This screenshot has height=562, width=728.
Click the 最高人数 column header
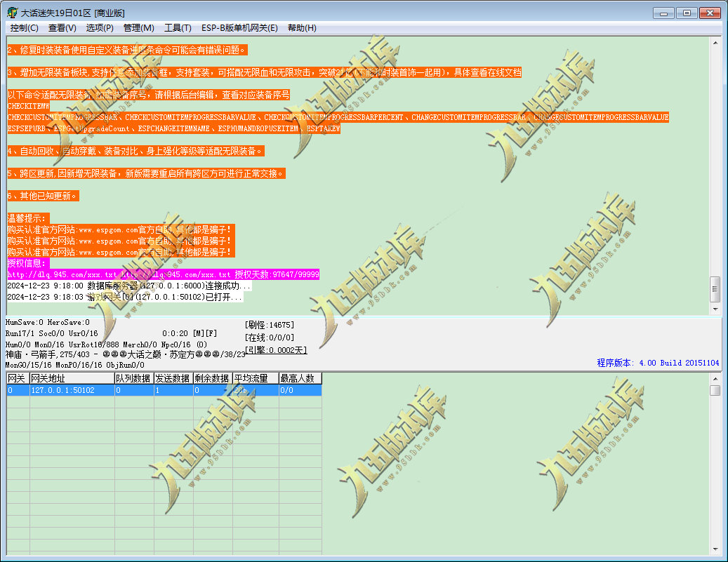300,378
